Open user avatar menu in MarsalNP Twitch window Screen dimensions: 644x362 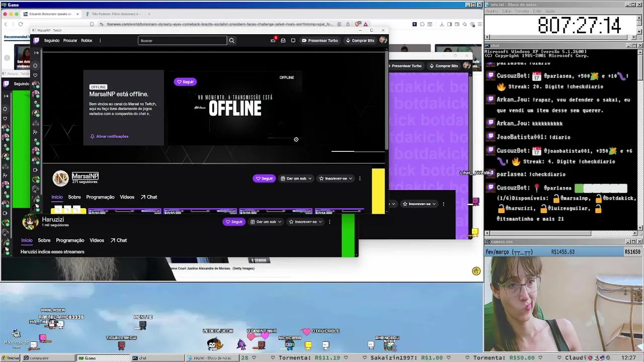[x=383, y=40]
